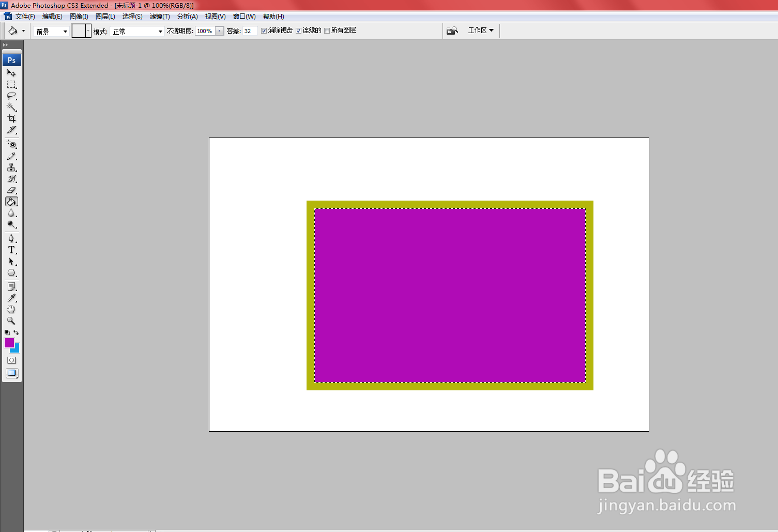Select the Paint Bucket tool
The image size is (778, 532).
pyautogui.click(x=11, y=202)
